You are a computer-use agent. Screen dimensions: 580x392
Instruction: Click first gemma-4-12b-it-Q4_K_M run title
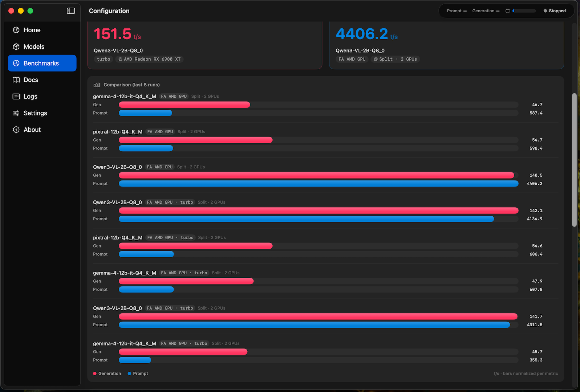point(125,97)
